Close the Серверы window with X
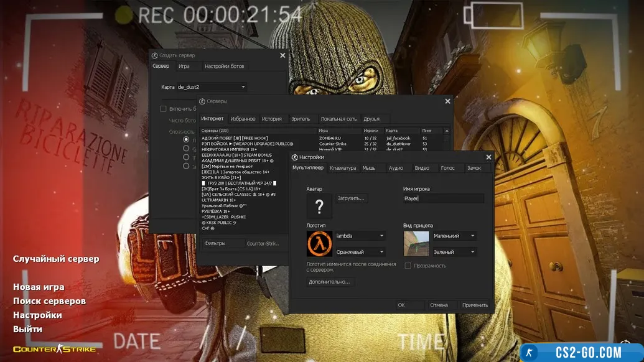The image size is (644, 362). point(447,101)
